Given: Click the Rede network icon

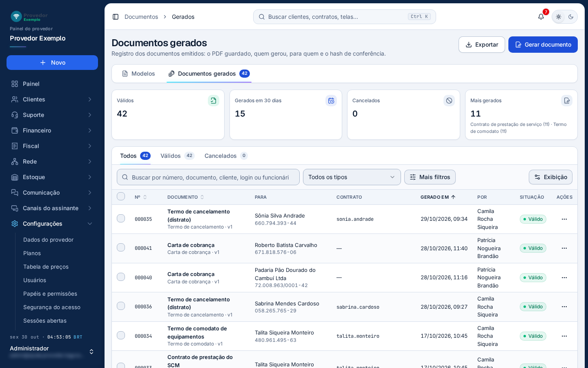Looking at the screenshot, I should tap(15, 162).
